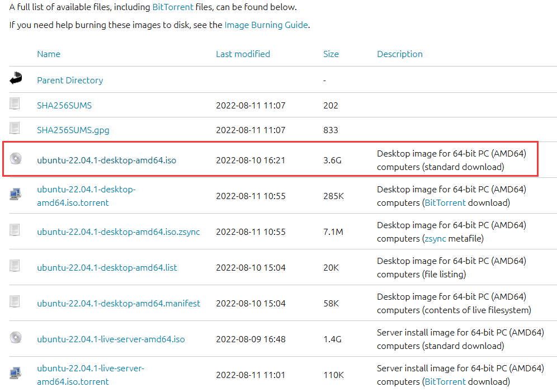Download the SHA256SUMS.gpg file
Viewport: 557px width, 392px height.
73,130
